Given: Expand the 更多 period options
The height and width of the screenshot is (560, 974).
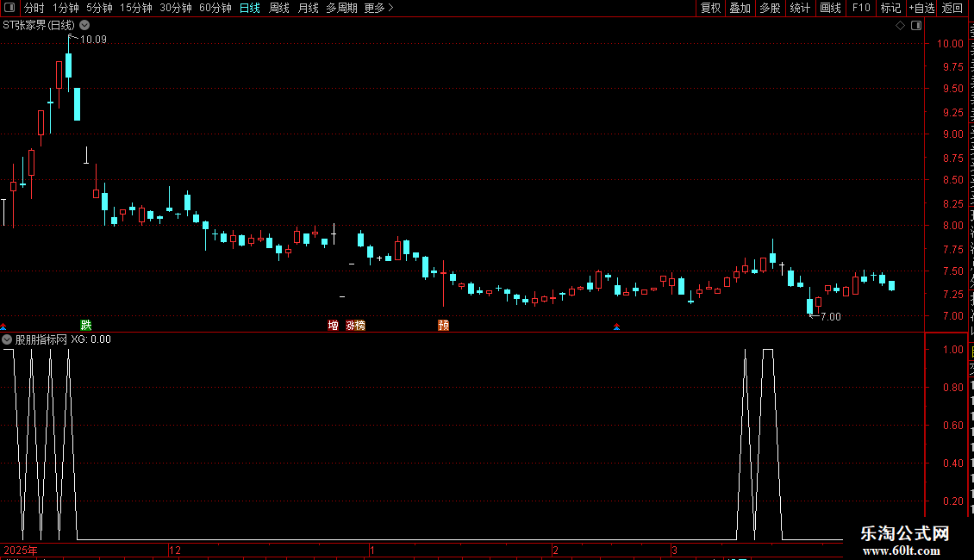Looking at the screenshot, I should pos(379,8).
